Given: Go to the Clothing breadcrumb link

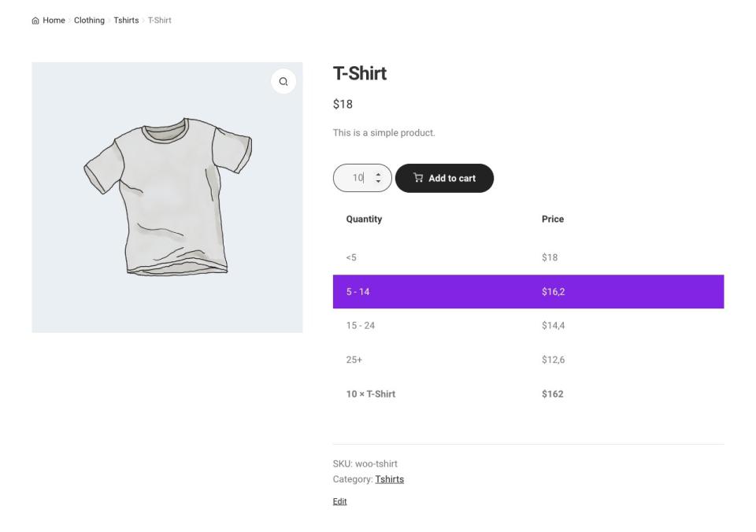Looking at the screenshot, I should [89, 20].
